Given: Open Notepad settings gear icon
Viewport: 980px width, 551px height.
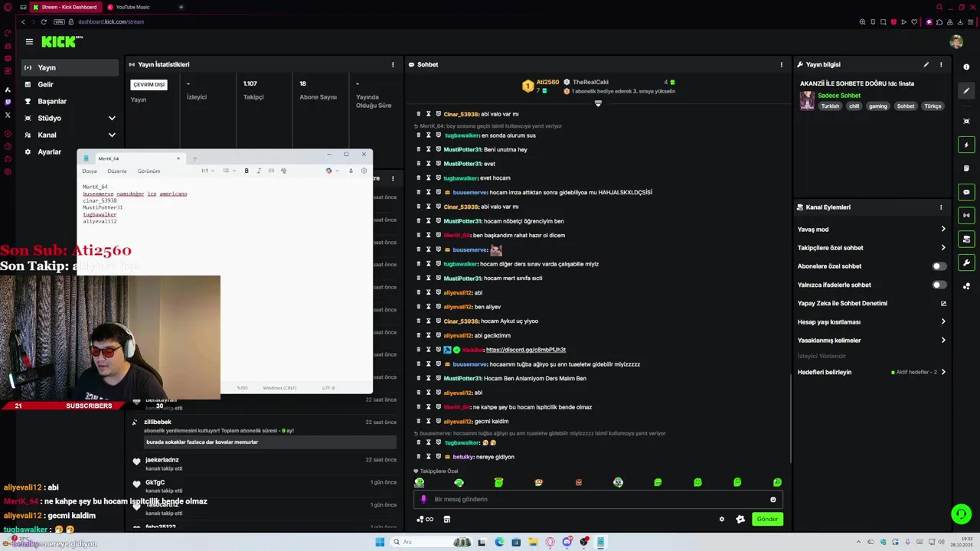Looking at the screenshot, I should pyautogui.click(x=364, y=171).
